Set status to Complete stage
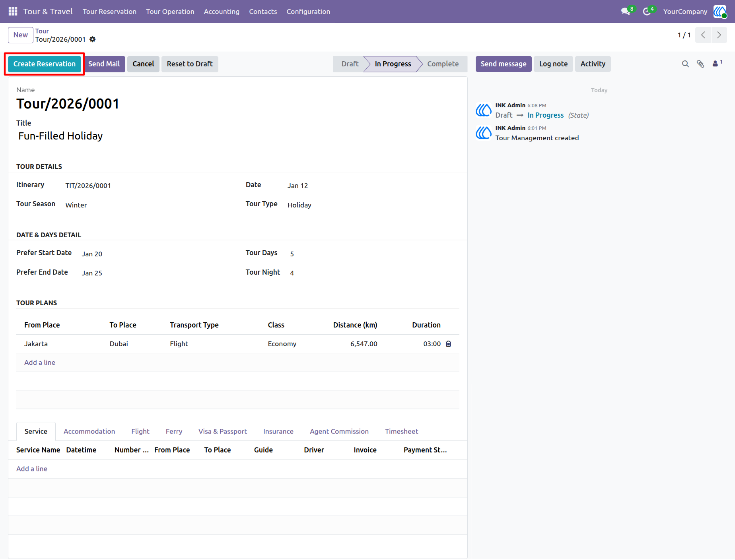735x560 pixels. coord(443,64)
